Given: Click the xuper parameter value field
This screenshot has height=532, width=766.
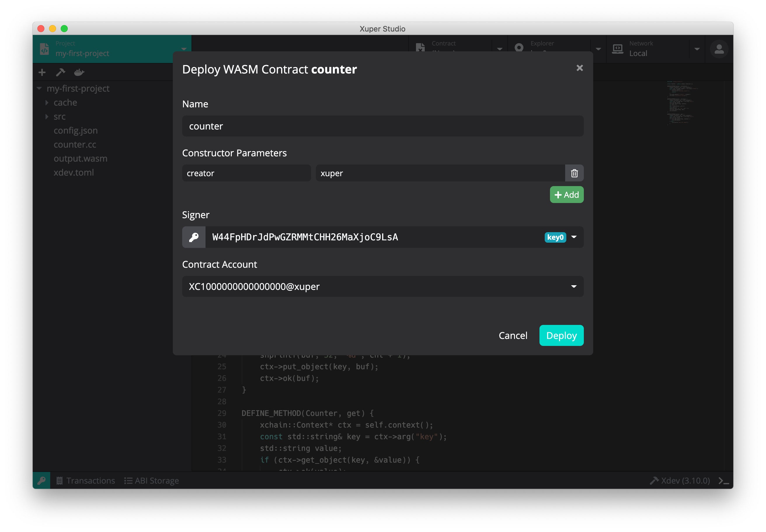Looking at the screenshot, I should pos(440,173).
